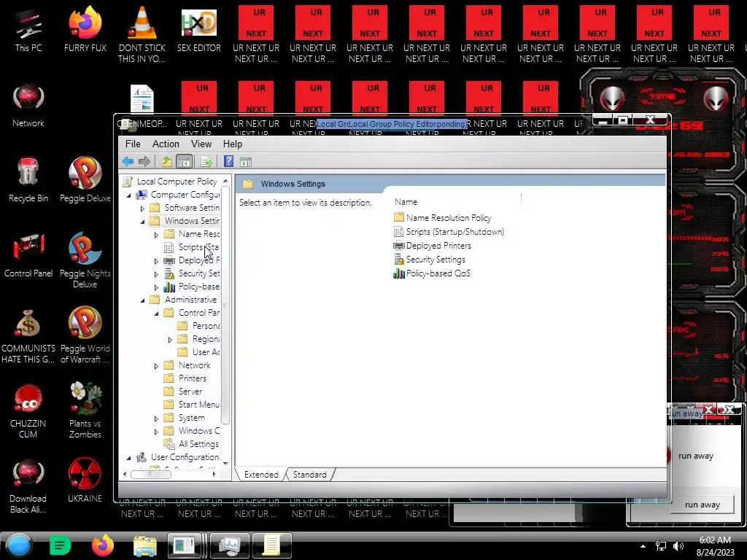Open Peggle Deluxe desktop icon
Screen dimensions: 747x560
pyautogui.click(x=85, y=180)
